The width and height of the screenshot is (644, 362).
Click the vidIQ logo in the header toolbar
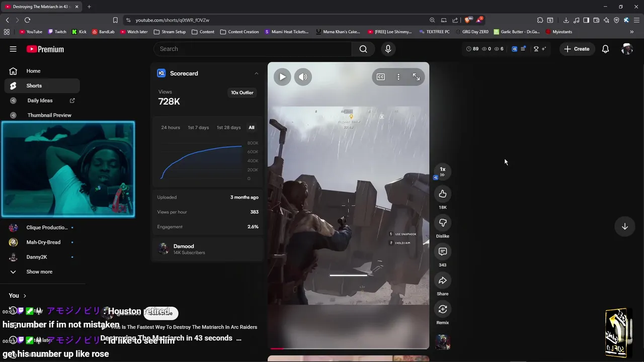click(514, 49)
